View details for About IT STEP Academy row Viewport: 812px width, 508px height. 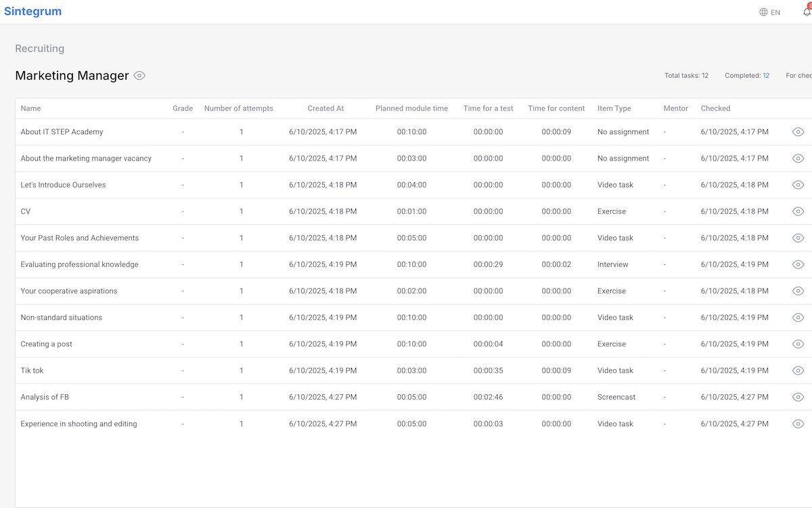pos(798,132)
